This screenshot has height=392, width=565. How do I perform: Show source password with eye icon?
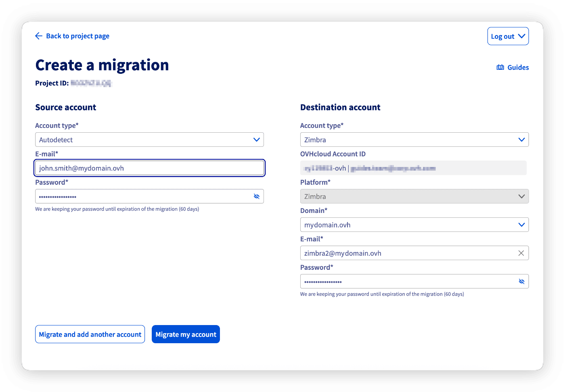pyautogui.click(x=256, y=196)
